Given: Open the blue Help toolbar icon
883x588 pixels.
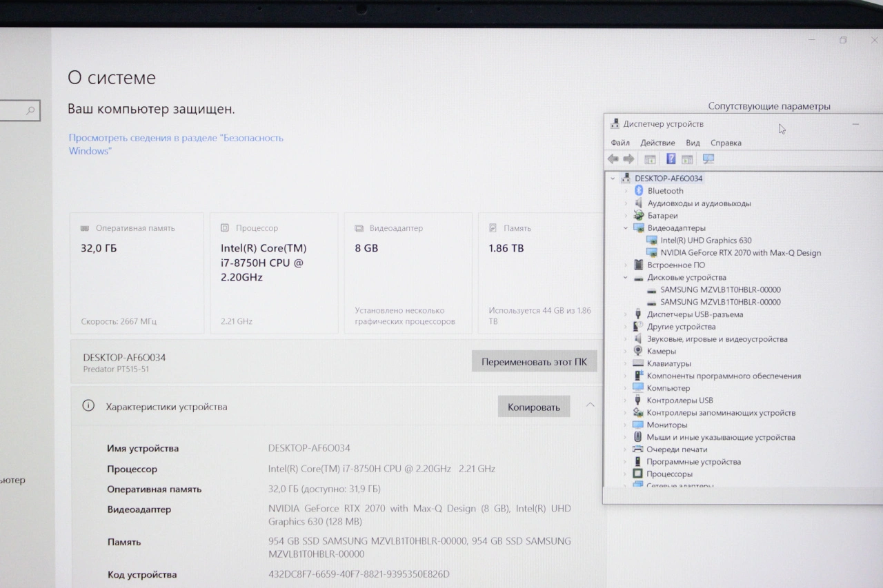Looking at the screenshot, I should [x=671, y=159].
